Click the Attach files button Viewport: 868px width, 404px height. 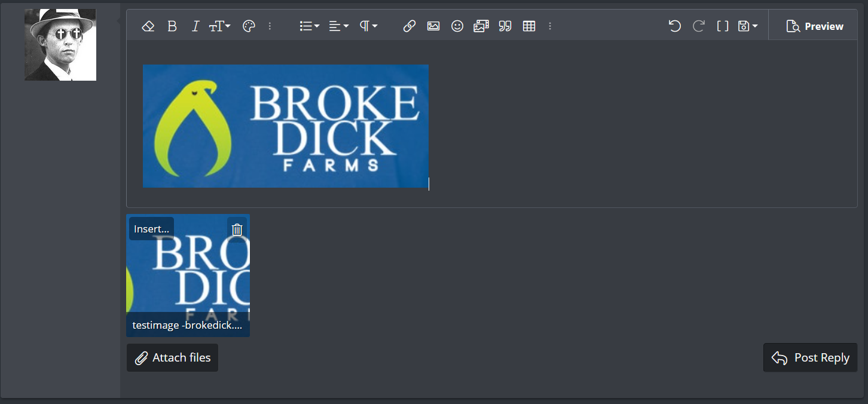pyautogui.click(x=172, y=357)
